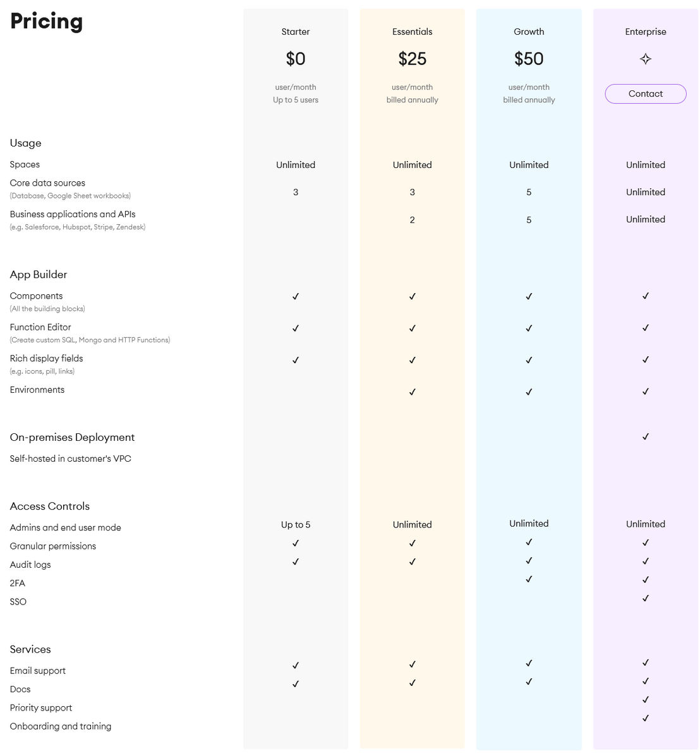Click the Pricing page title
700x756 pixels.
coord(46,21)
